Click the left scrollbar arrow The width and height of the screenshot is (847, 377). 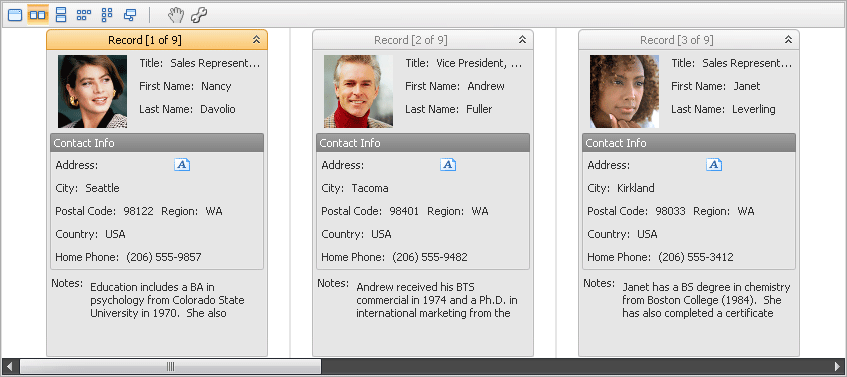(x=9, y=366)
